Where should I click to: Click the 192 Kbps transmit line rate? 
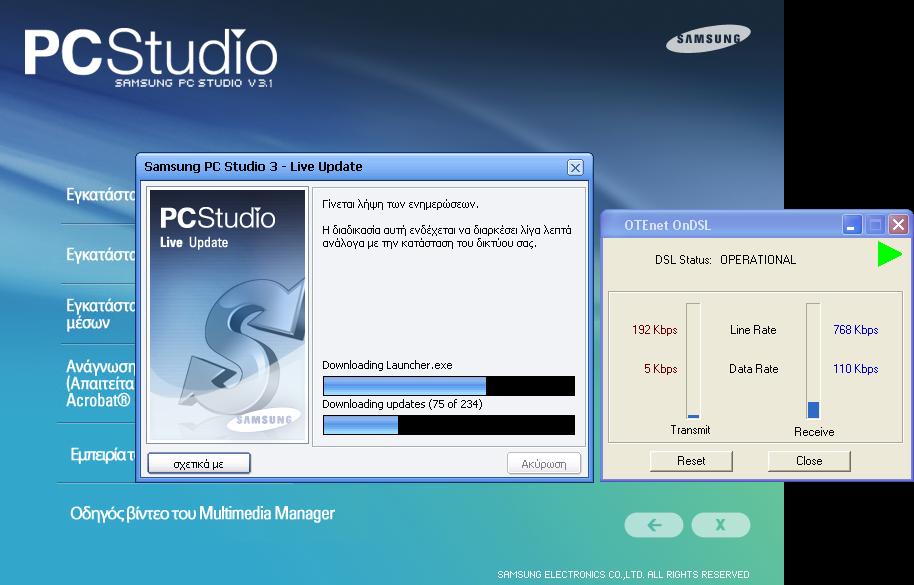pyautogui.click(x=655, y=330)
